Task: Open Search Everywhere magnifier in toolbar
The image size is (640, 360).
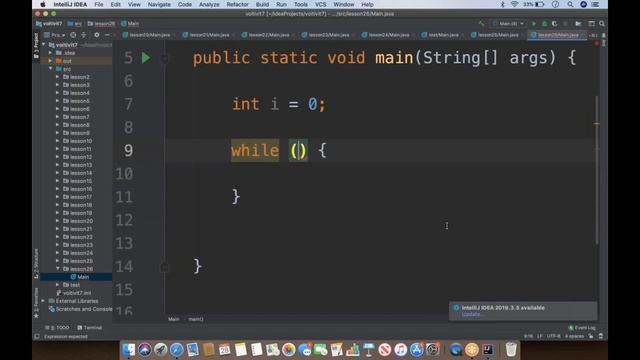Action: point(602,24)
